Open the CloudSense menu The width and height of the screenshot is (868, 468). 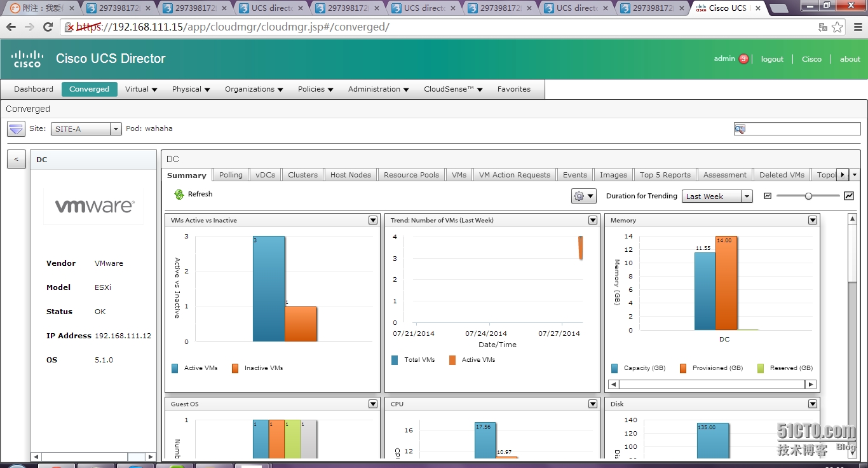pyautogui.click(x=453, y=89)
